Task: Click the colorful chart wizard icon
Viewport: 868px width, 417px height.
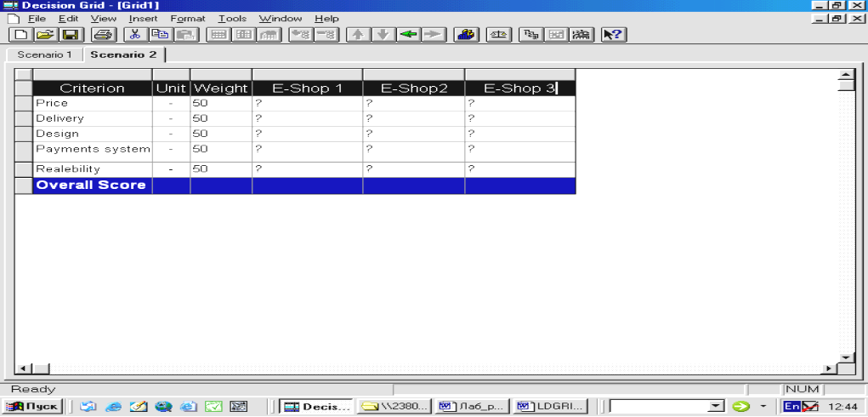Action: point(466,35)
